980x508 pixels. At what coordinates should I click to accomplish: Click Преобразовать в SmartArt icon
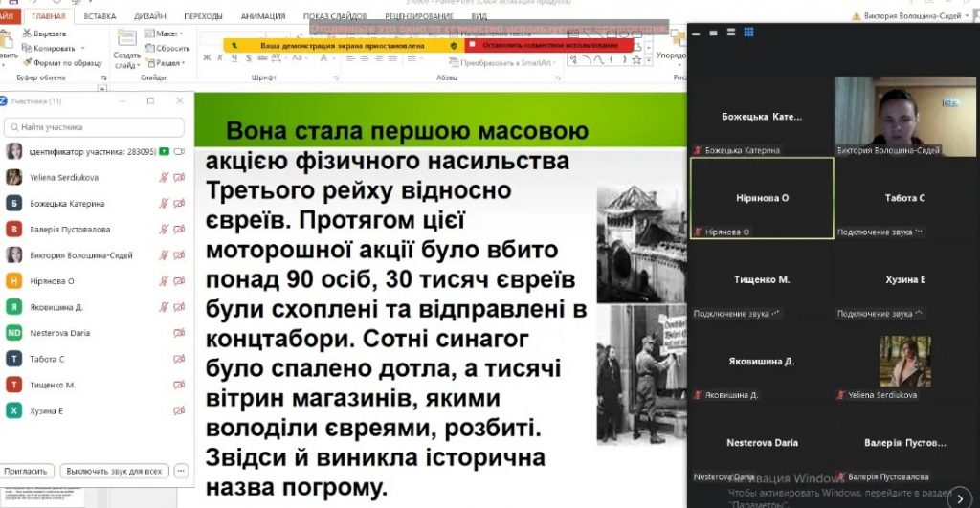point(450,62)
